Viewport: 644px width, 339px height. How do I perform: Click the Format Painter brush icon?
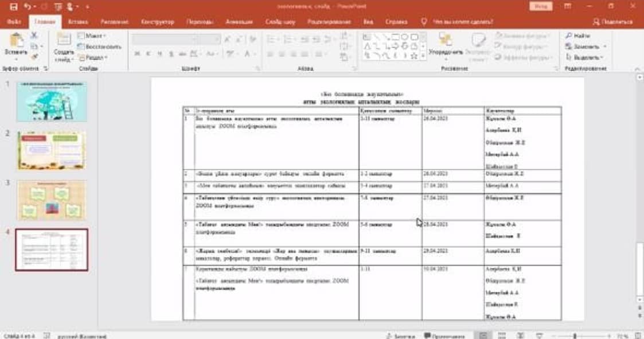[34, 56]
